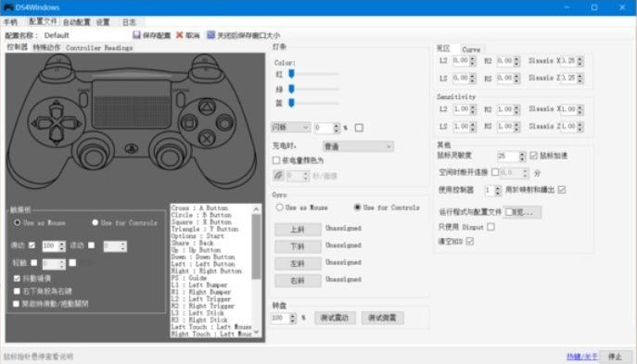Switch to the Controller Readings tab
The image size is (637, 364).
tap(99, 48)
